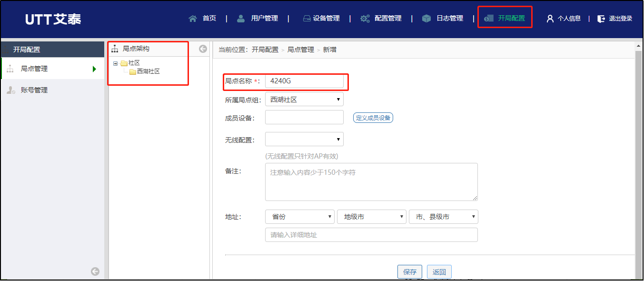Click the user icon beside 用户管理

click(x=241, y=19)
